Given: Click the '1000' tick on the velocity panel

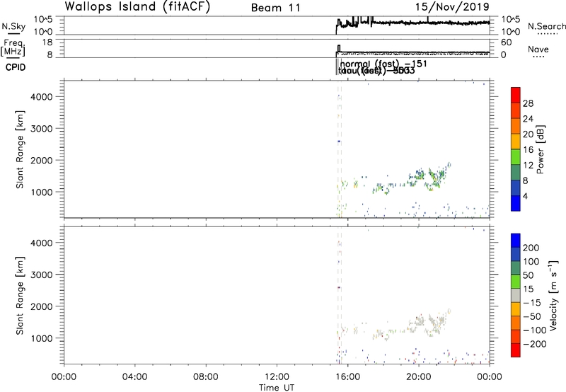Looking at the screenshot, I should coord(41,338).
